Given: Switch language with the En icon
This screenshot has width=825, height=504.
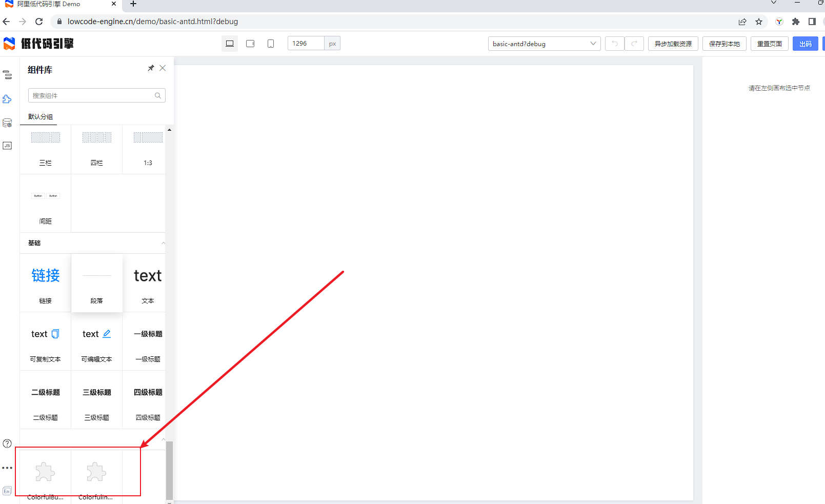Looking at the screenshot, I should 7,491.
